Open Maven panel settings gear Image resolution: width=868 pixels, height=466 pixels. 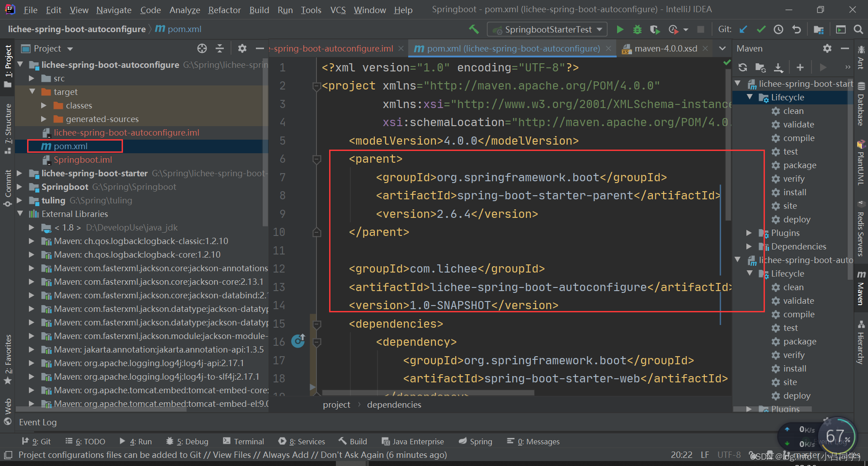[x=827, y=48]
